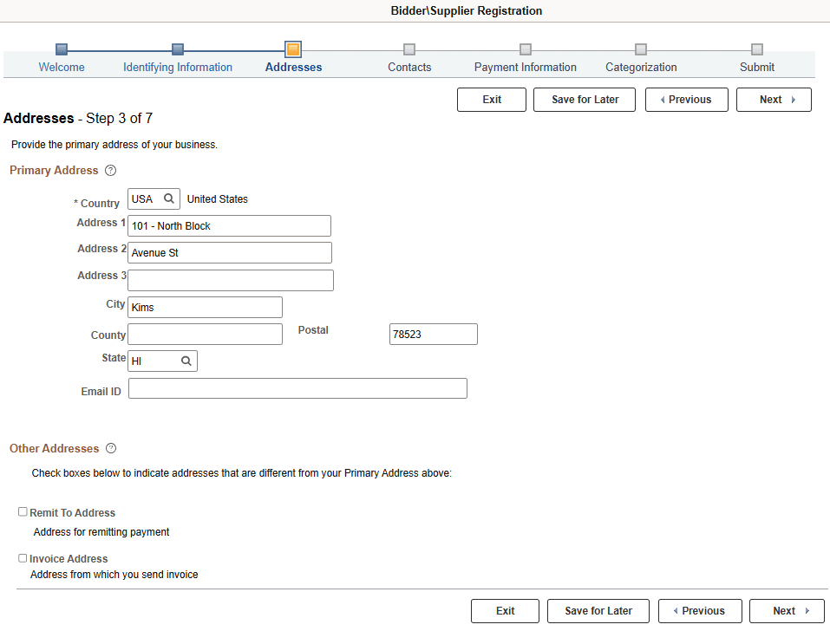This screenshot has height=644, width=830.
Task: Click the Primary Address help icon
Action: click(x=110, y=171)
